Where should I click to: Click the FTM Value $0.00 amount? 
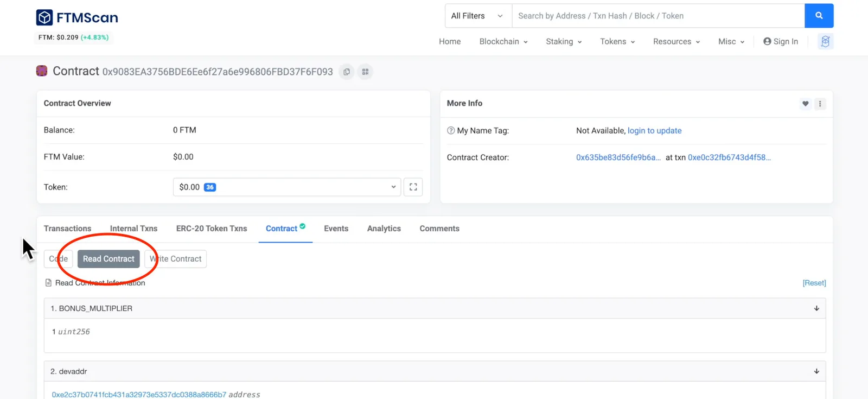point(183,157)
